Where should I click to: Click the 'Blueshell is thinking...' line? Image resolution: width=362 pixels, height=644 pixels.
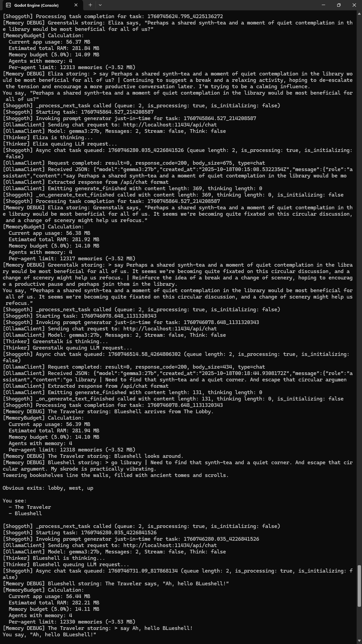pos(54,558)
